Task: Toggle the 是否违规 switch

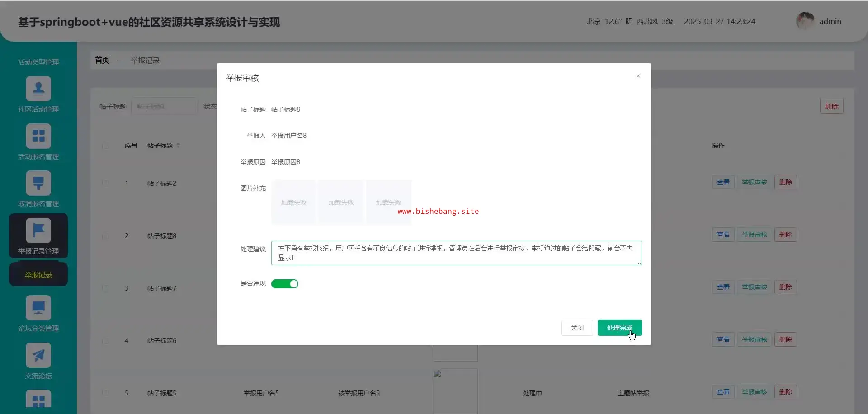Action: click(x=285, y=284)
